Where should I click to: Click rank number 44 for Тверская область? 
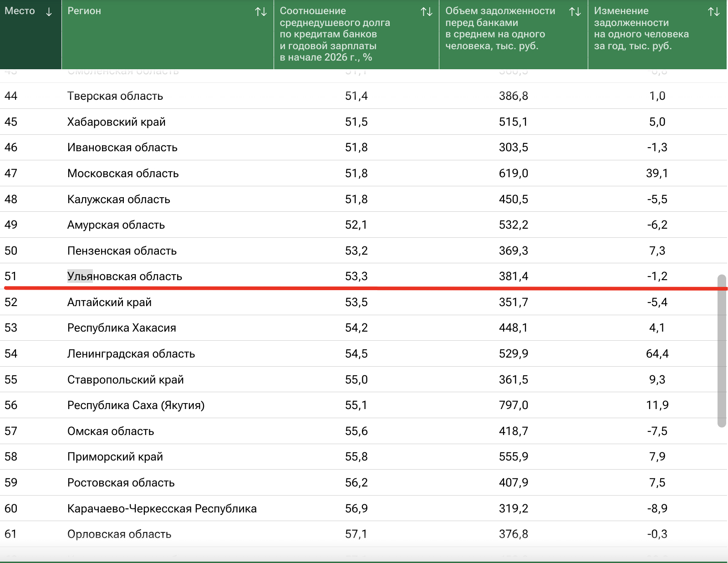point(11,96)
